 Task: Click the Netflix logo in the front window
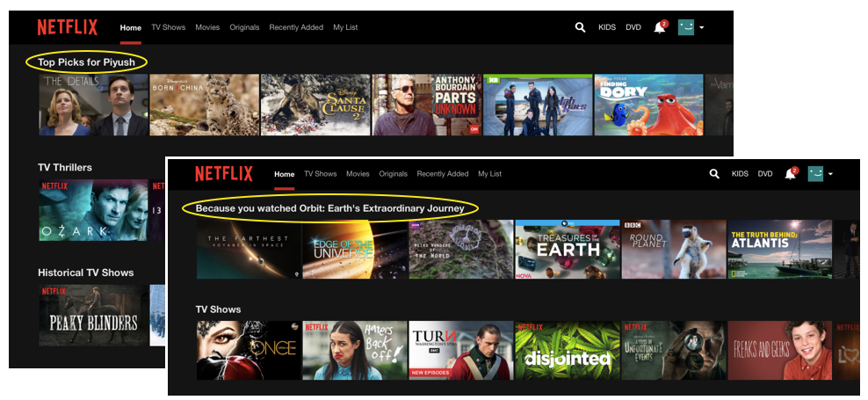(223, 173)
